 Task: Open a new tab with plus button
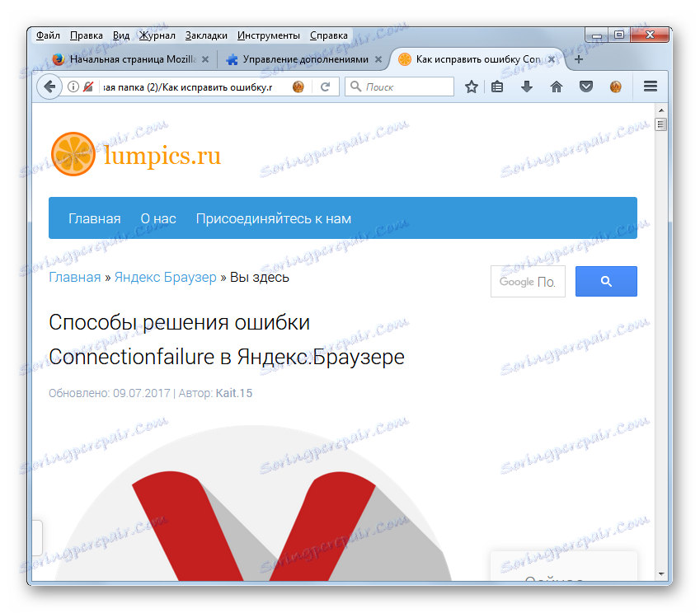tap(579, 58)
